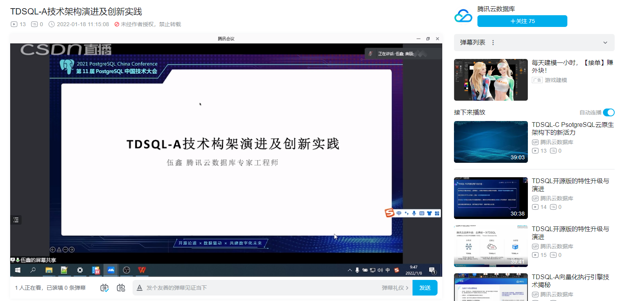Open the Tencent Cloud logo avatar
Image resolution: width=644 pixels, height=301 pixels.
click(x=463, y=16)
